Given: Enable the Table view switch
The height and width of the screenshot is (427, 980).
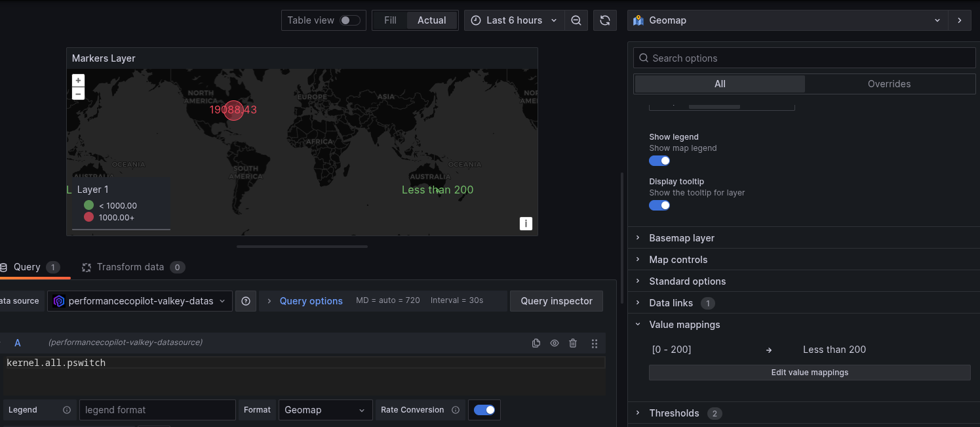Looking at the screenshot, I should pos(349,20).
